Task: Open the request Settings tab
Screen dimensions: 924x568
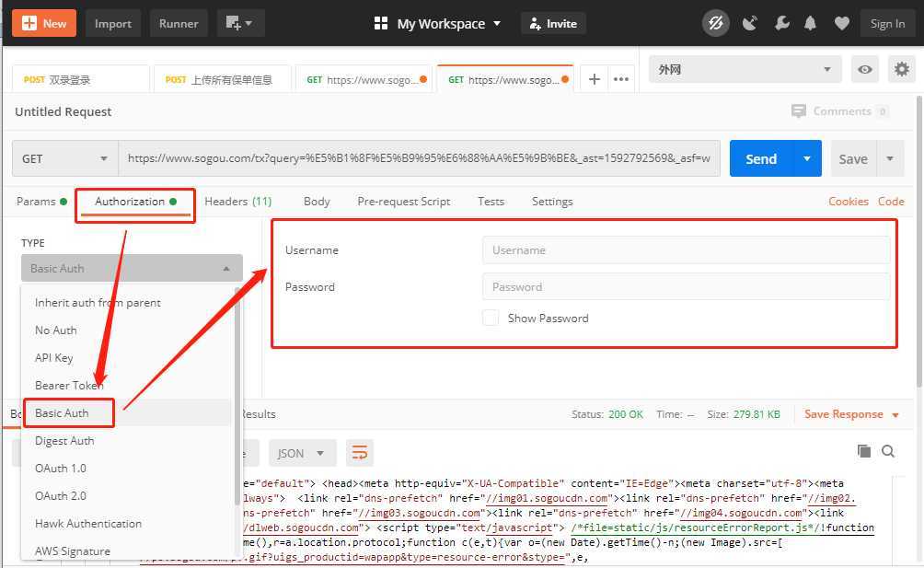Action: 552,202
